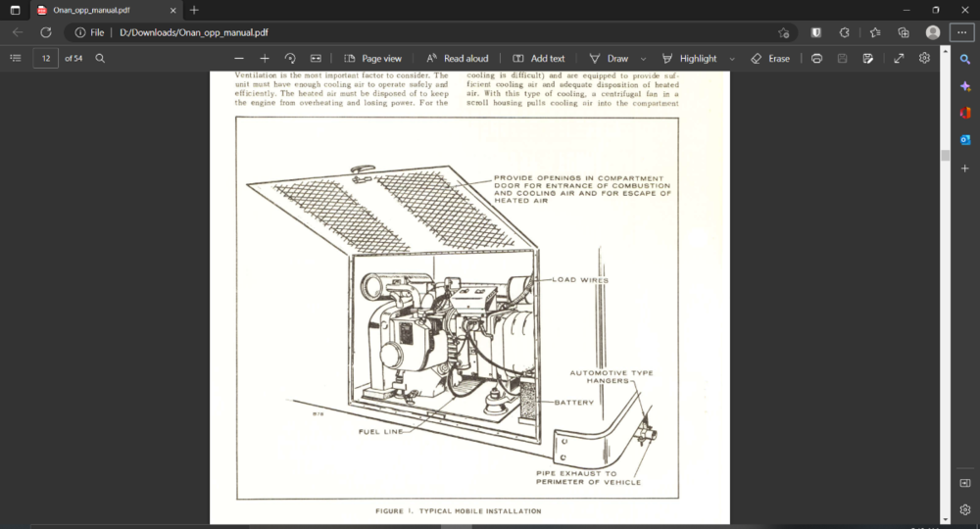Expand the Highlight color options dropdown
This screenshot has width=980, height=529.
pos(731,59)
